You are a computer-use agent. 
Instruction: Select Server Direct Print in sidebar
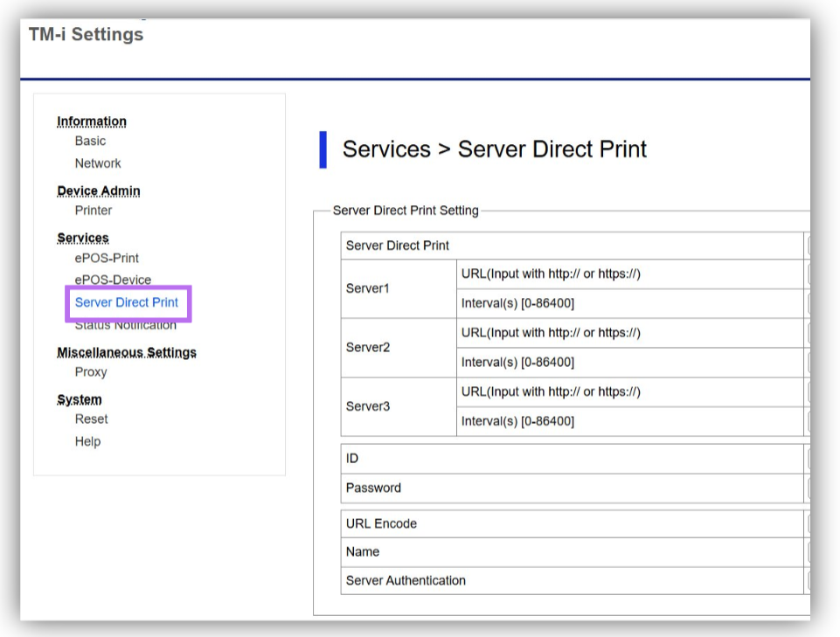point(127,302)
